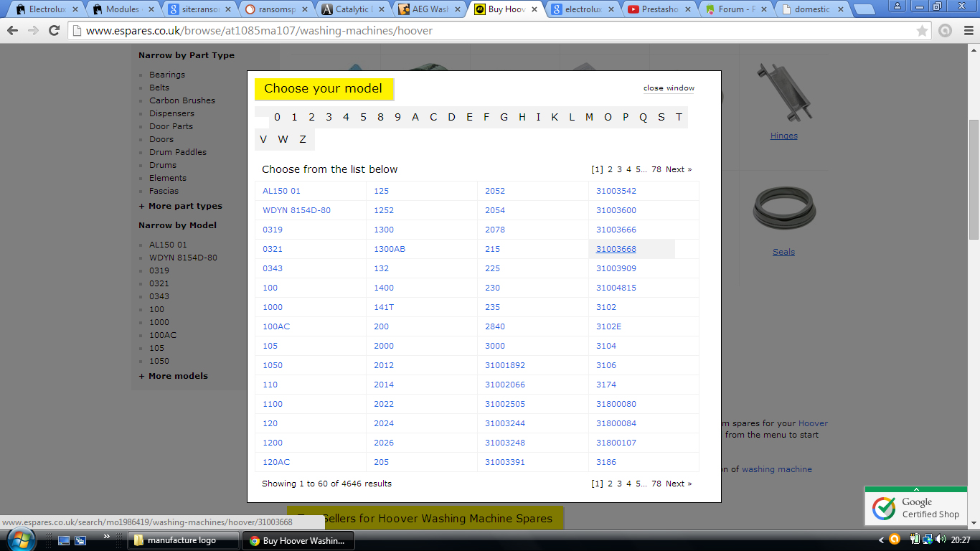This screenshot has height=551, width=980.
Task: Select model 2078
Action: [495, 230]
